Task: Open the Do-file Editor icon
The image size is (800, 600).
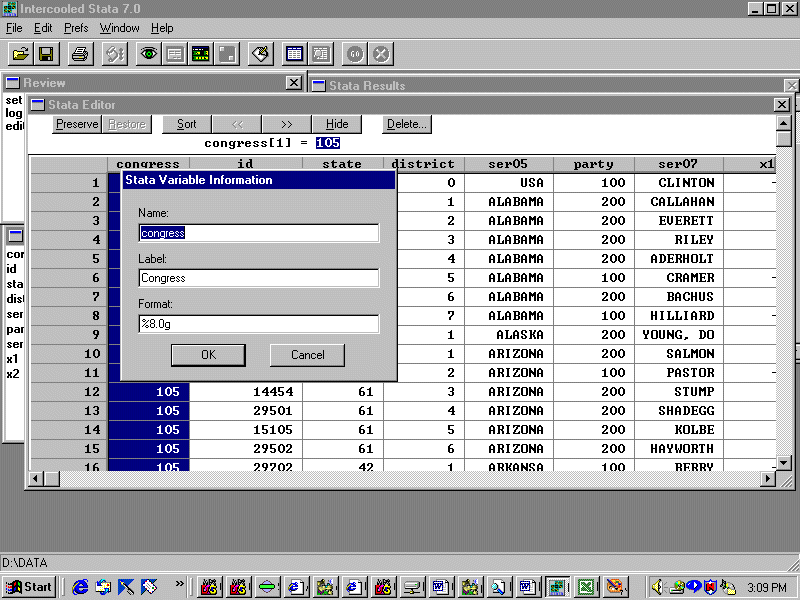Action: pos(261,54)
